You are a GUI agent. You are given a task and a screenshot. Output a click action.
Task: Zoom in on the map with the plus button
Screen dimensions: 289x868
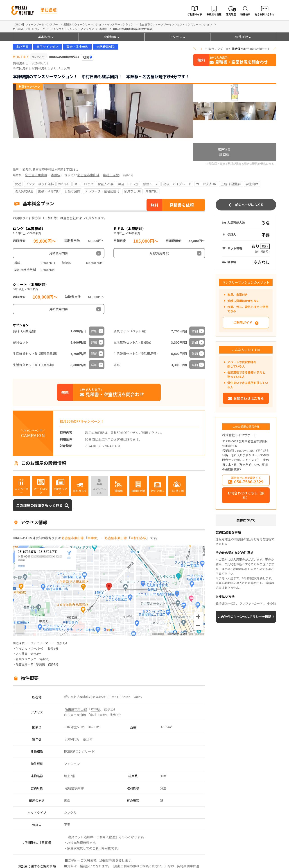pos(198,616)
